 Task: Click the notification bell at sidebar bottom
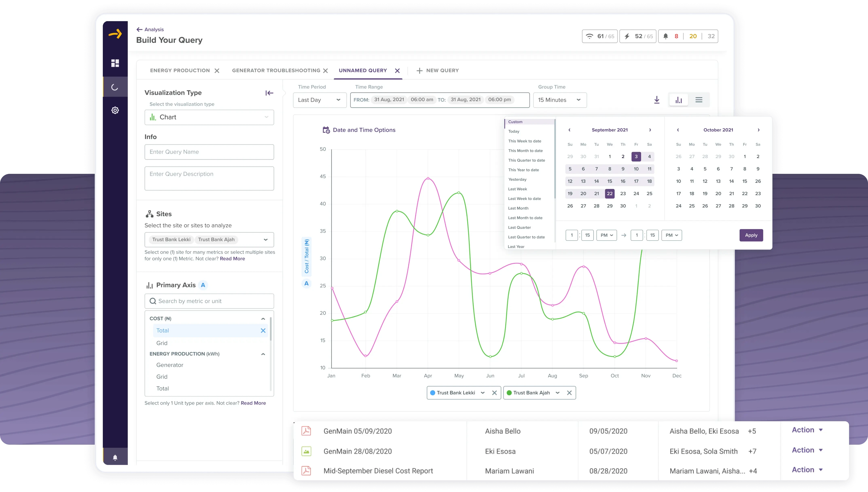click(115, 457)
